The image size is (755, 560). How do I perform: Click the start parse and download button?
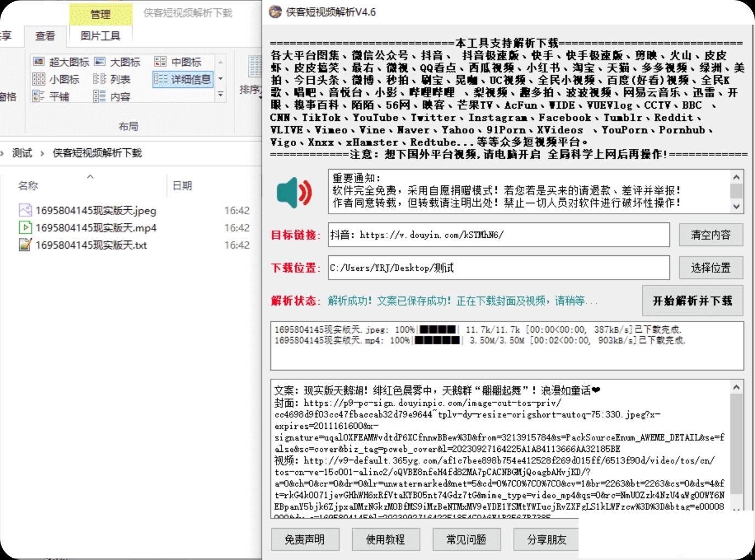(692, 301)
